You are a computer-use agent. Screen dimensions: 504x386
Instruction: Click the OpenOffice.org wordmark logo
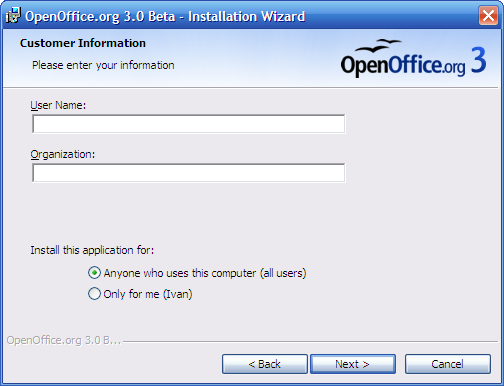(x=403, y=64)
